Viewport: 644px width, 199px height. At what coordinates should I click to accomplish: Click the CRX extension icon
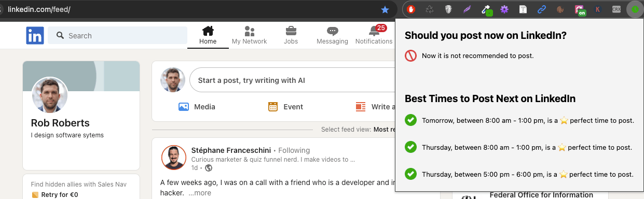(x=616, y=9)
